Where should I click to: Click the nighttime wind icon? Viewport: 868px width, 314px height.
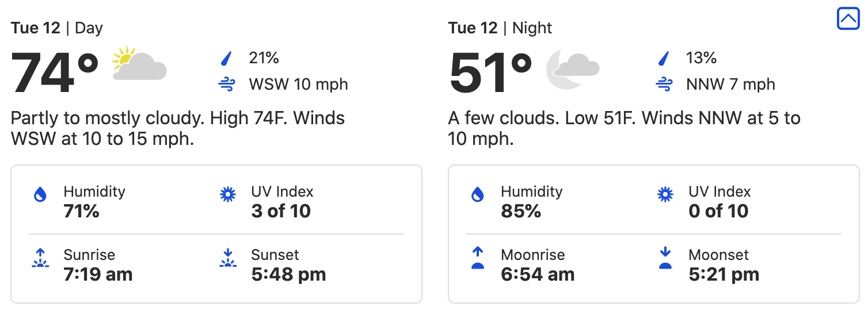(x=664, y=85)
